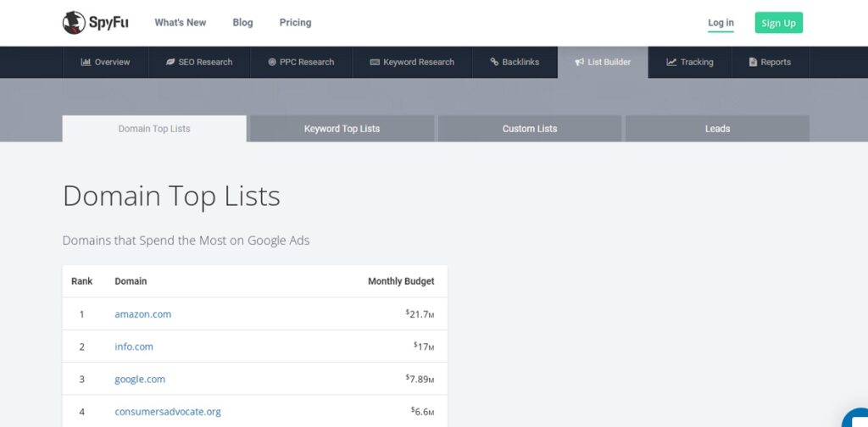The width and height of the screenshot is (868, 427).
Task: Click the Reports document icon
Action: (753, 62)
